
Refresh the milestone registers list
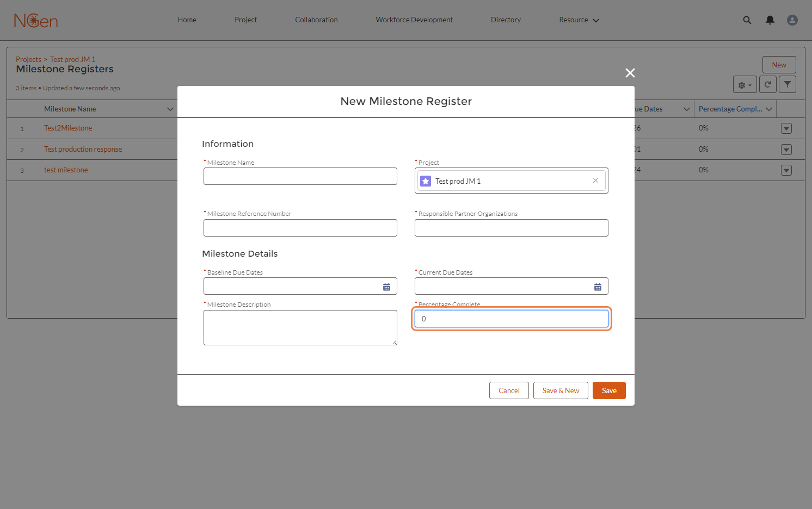(x=768, y=84)
